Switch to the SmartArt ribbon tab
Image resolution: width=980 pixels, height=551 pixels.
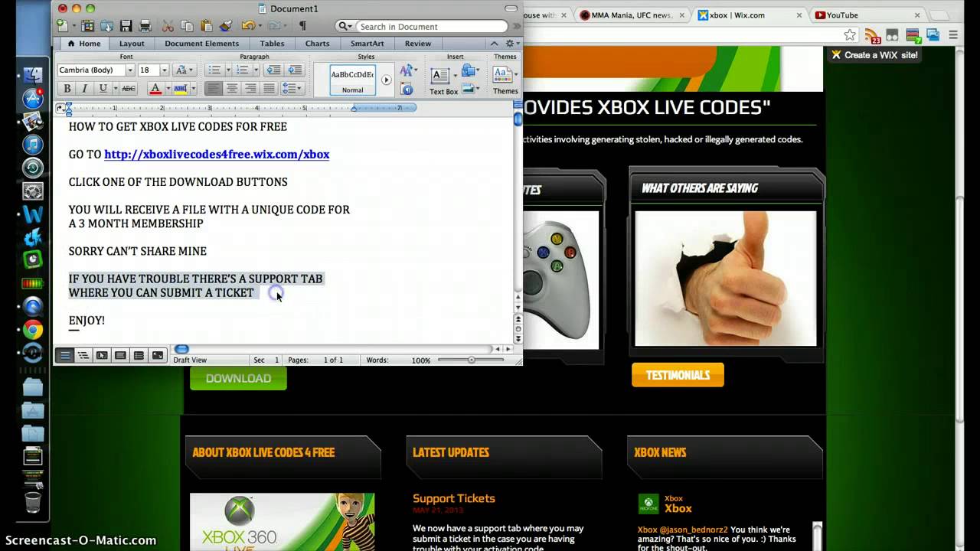click(367, 44)
